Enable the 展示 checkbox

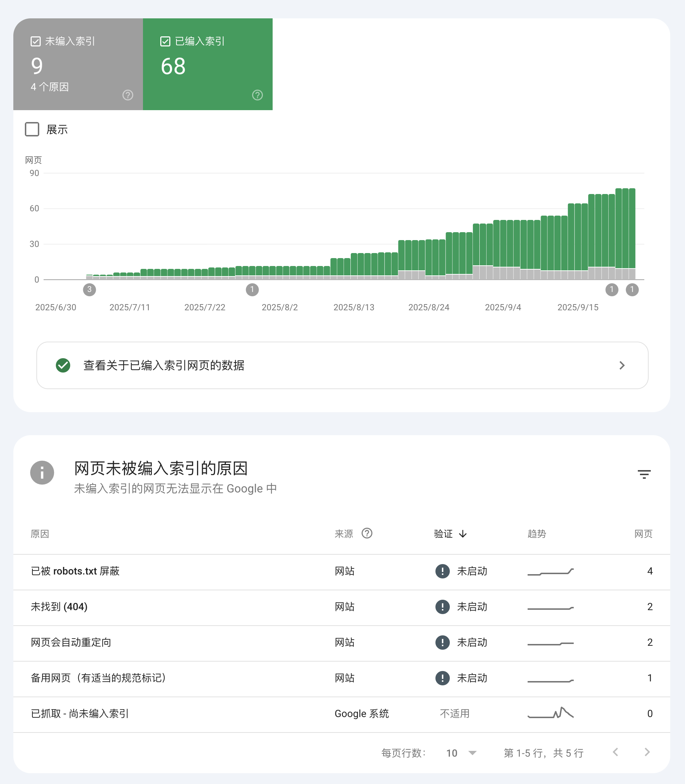coord(32,130)
